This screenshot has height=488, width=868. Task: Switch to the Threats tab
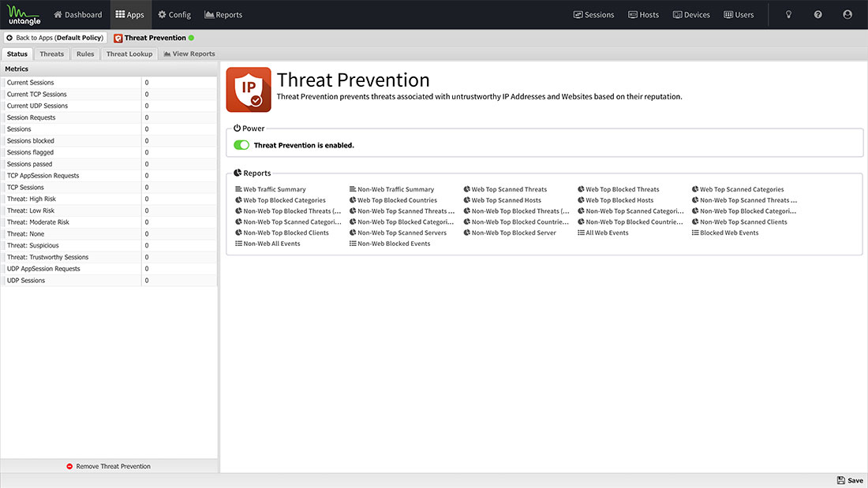click(51, 54)
